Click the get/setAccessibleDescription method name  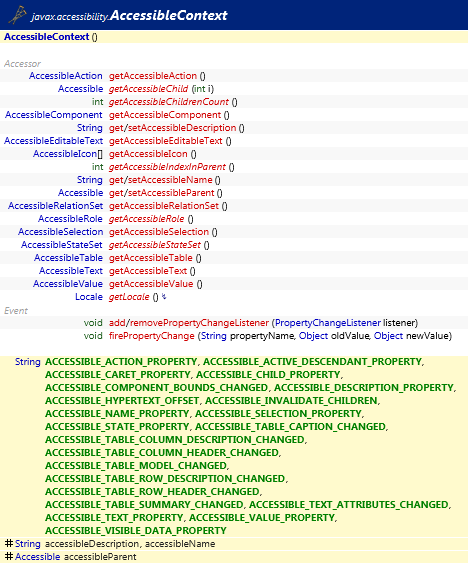172,128
